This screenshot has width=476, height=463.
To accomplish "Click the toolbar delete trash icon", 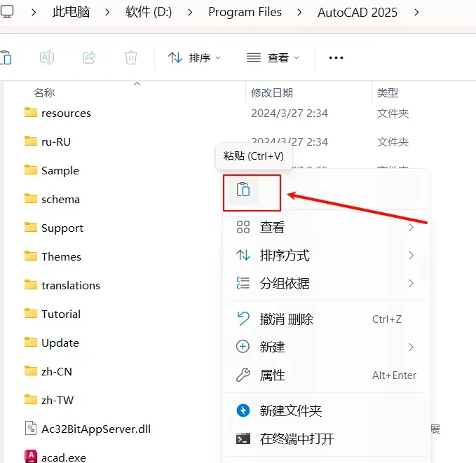I will click(x=131, y=57).
